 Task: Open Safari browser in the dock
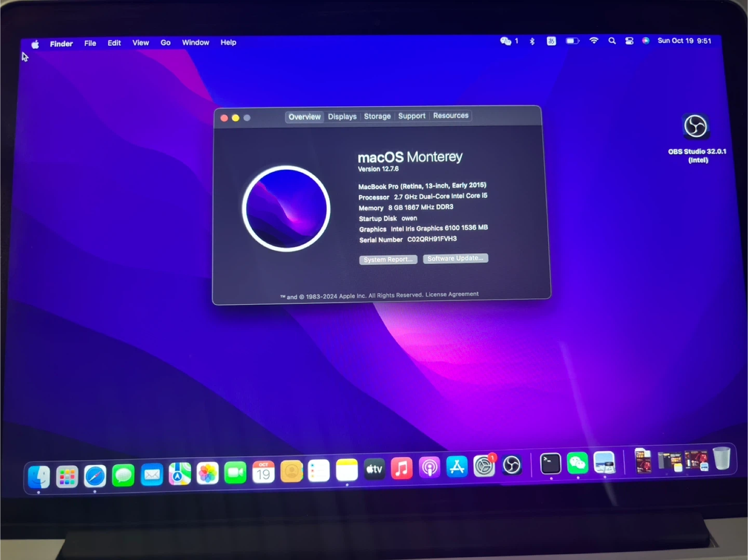95,476
